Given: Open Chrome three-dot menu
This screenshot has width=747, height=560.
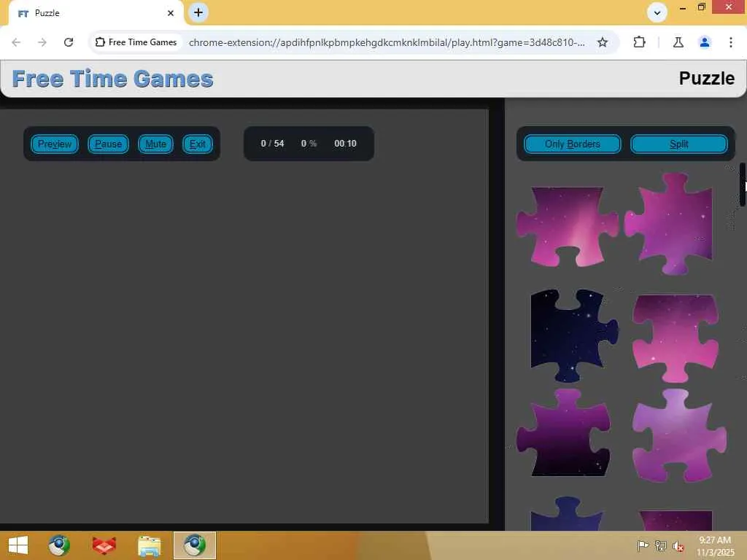Looking at the screenshot, I should pos(731,42).
